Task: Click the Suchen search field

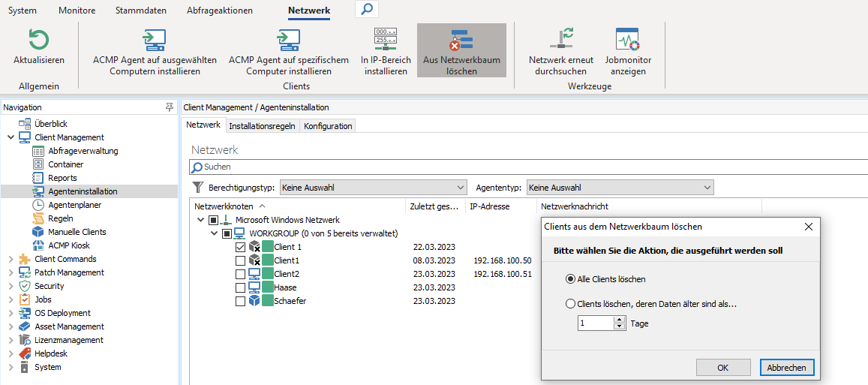Action: [x=529, y=167]
